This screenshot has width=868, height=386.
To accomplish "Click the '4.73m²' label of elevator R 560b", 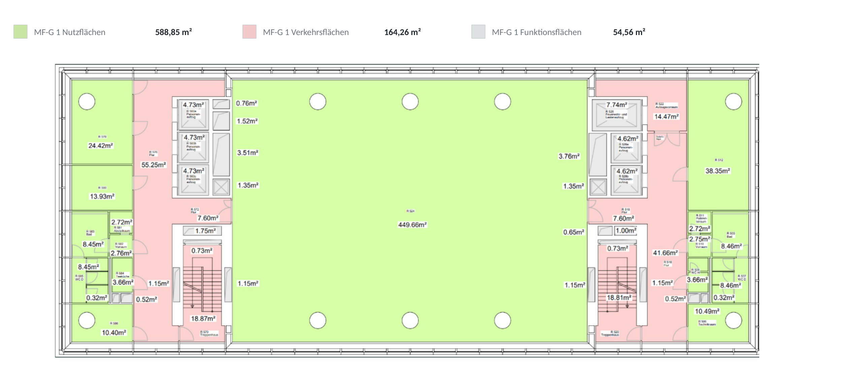I will tap(194, 138).
